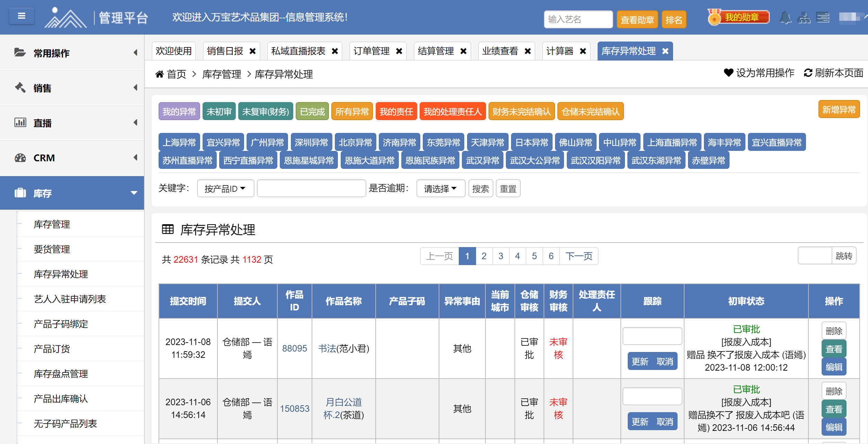This screenshot has height=444, width=868.
Task: Close the 私域直播报表 tab
Action: pyautogui.click(x=335, y=51)
